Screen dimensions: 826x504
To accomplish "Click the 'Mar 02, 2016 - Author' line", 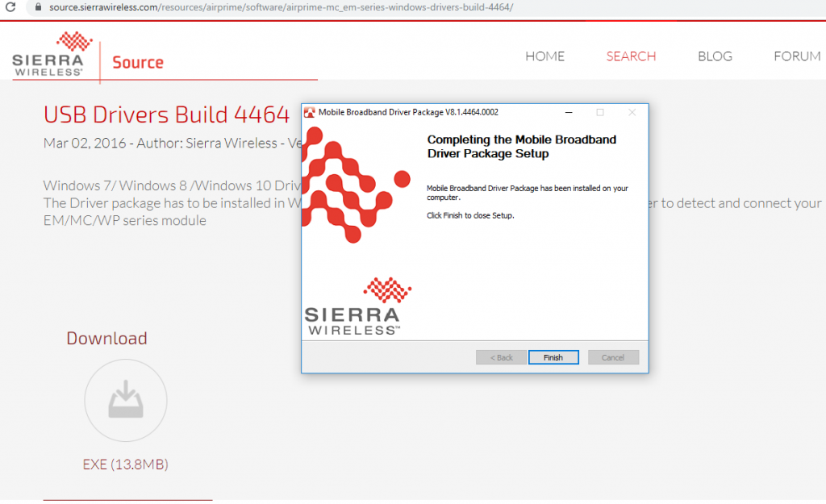I will (x=173, y=144).
